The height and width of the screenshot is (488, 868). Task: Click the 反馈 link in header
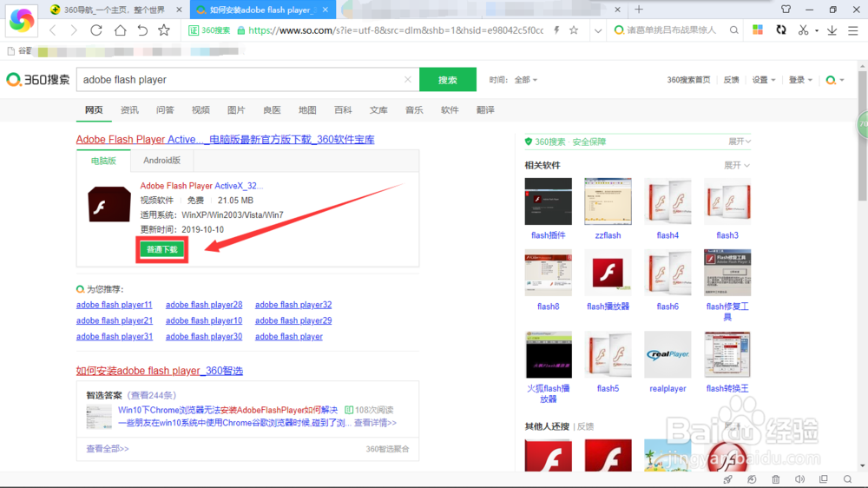click(x=731, y=80)
